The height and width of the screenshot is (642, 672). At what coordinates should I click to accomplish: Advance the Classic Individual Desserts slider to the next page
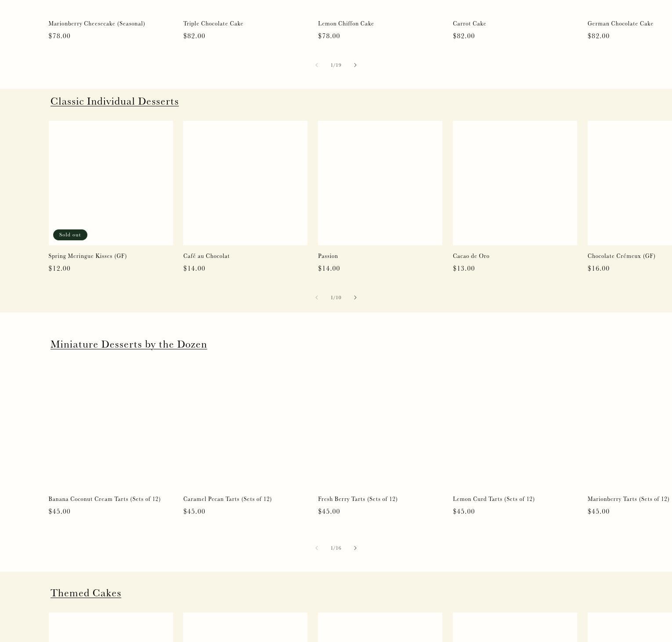tap(355, 297)
